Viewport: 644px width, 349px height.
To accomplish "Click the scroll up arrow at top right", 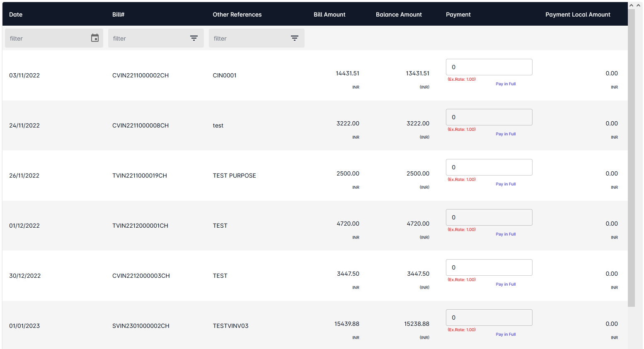I will pyautogui.click(x=631, y=5).
